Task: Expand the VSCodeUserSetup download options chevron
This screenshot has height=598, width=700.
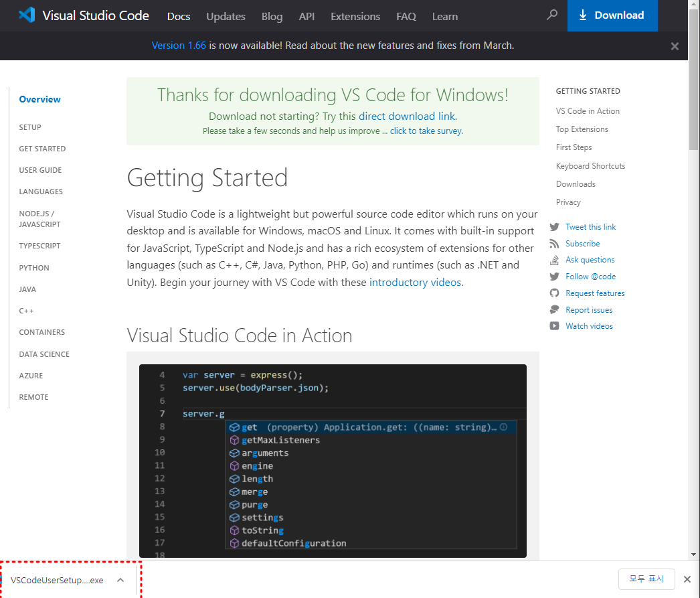Action: pos(120,580)
